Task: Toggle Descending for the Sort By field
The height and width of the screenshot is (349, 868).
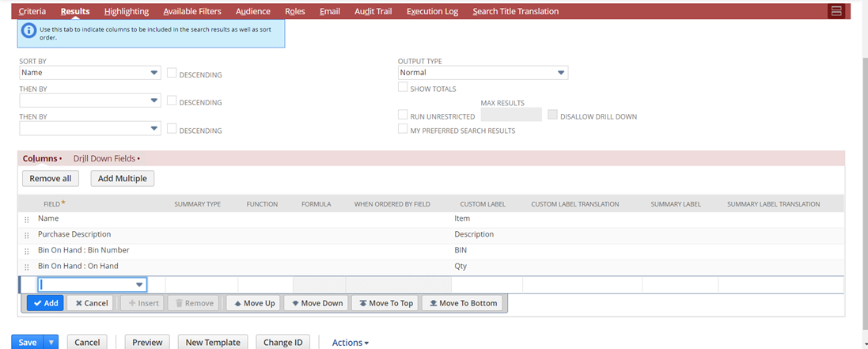Action: pyautogui.click(x=172, y=73)
